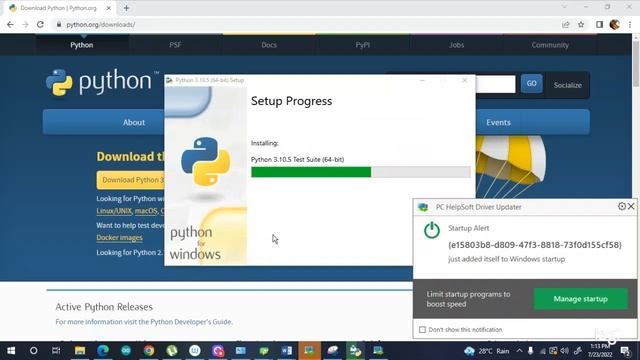The width and height of the screenshot is (640, 360).
Task: Open Chrome profile avatar
Action: pos(615,24)
